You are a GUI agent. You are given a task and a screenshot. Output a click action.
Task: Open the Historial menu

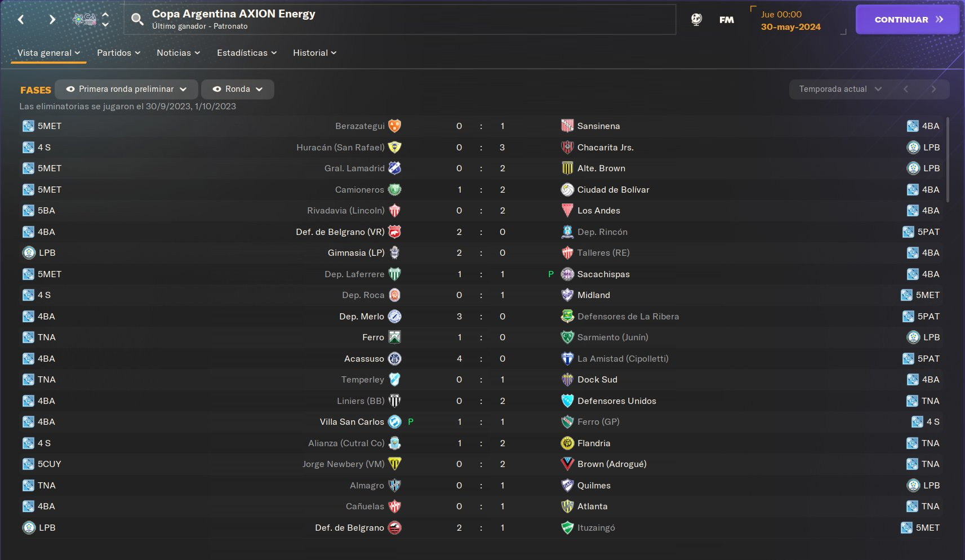tap(314, 53)
